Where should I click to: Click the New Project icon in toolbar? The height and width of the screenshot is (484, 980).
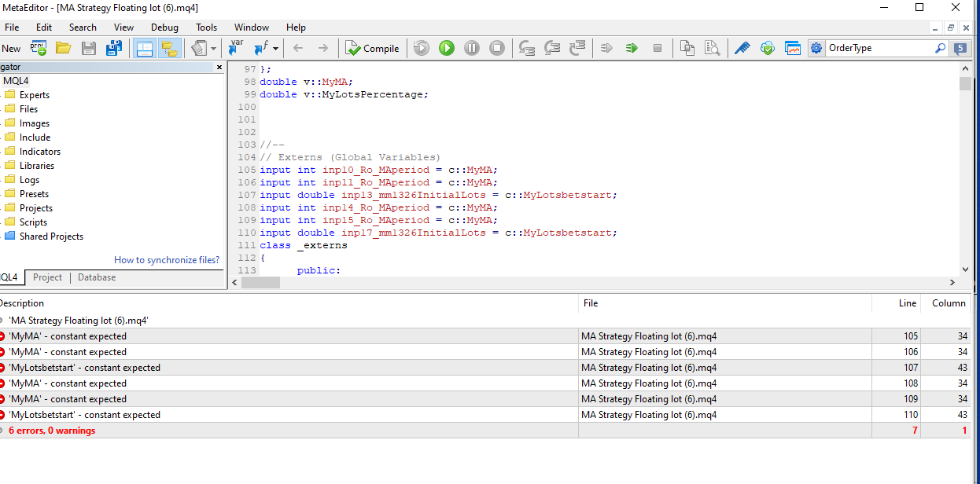pos(38,48)
